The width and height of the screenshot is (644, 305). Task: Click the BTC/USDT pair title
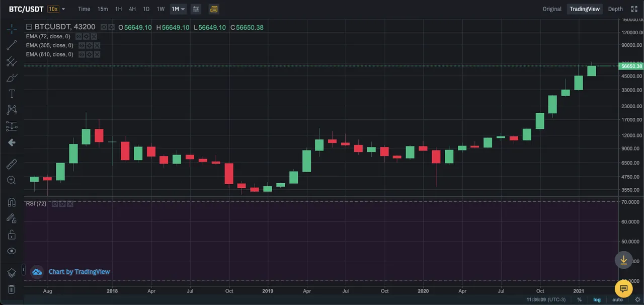click(27, 9)
